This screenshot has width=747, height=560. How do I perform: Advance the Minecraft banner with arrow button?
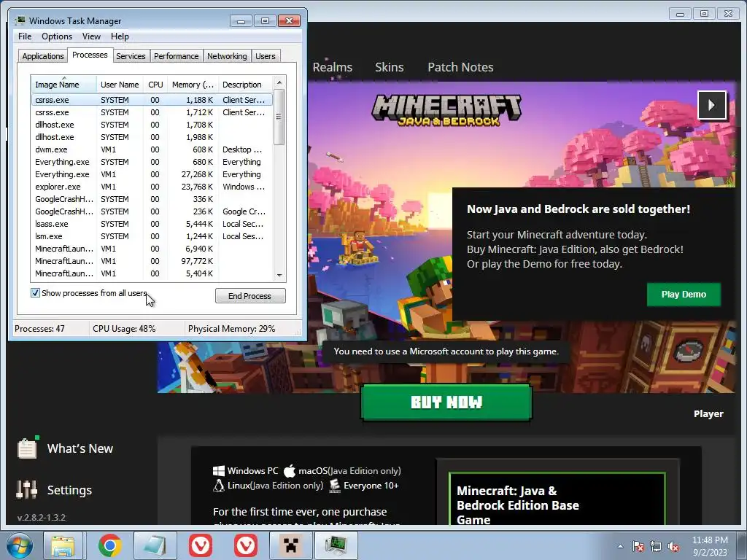(712, 105)
